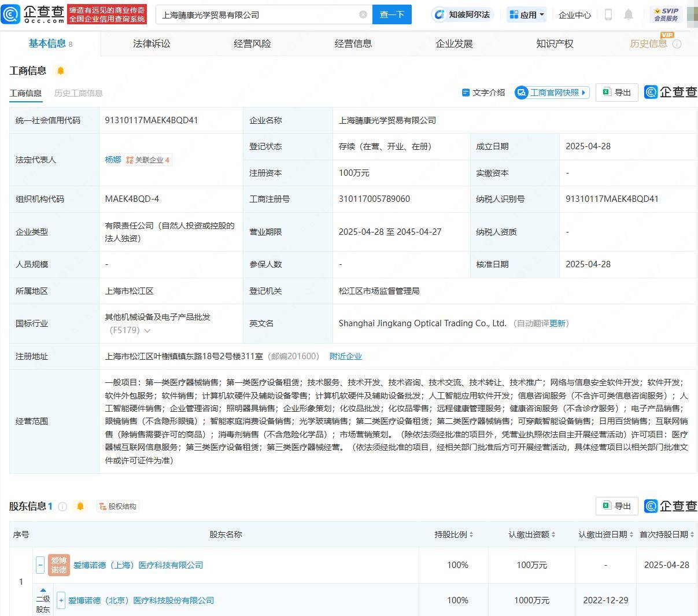This screenshot has height=616, width=698.
Task: Click 附近企业 nearby companies link
Action: click(x=346, y=356)
